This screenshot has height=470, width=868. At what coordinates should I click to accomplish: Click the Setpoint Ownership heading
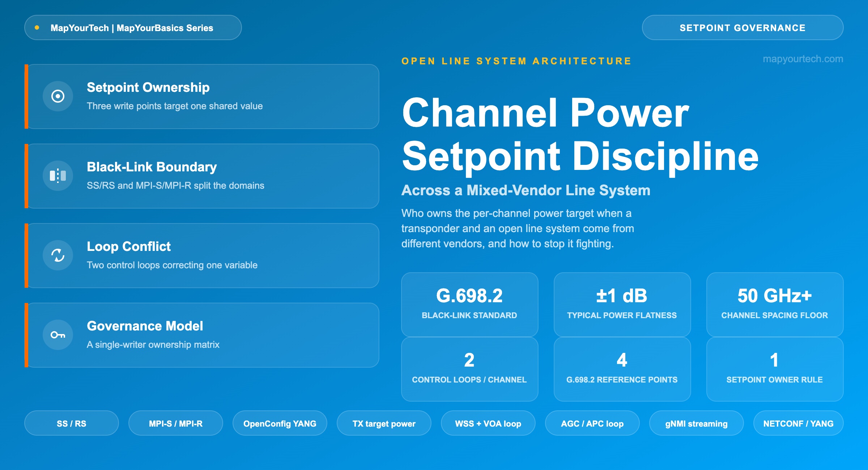point(148,87)
